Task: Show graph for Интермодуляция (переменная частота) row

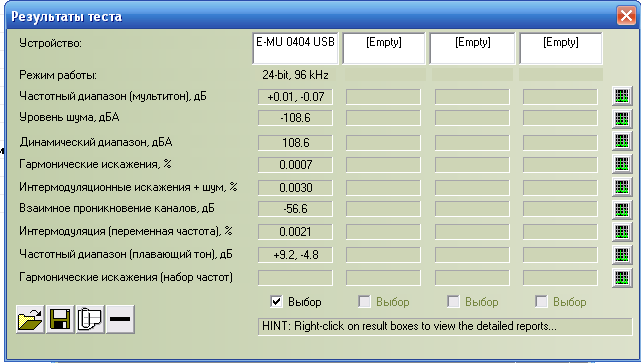Action: pos(622,232)
